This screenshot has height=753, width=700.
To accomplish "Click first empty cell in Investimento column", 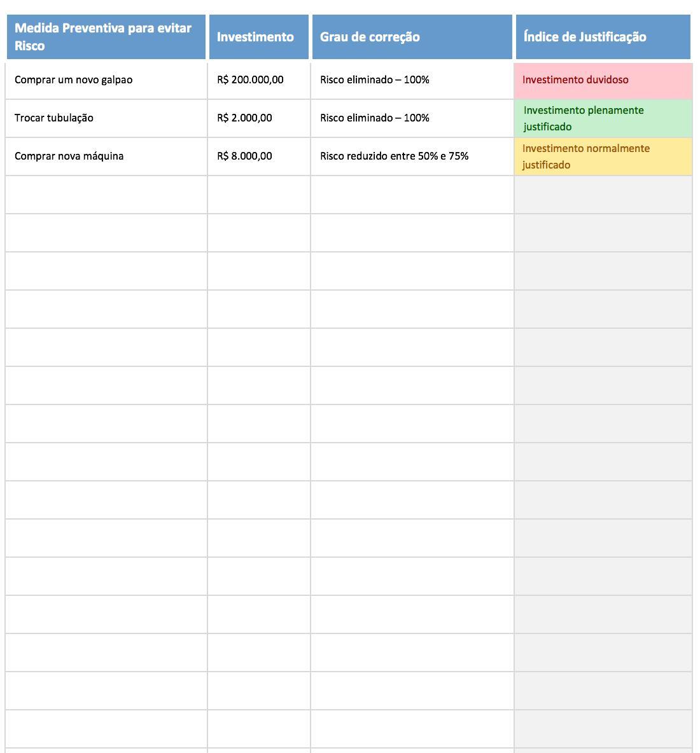I will (258, 195).
